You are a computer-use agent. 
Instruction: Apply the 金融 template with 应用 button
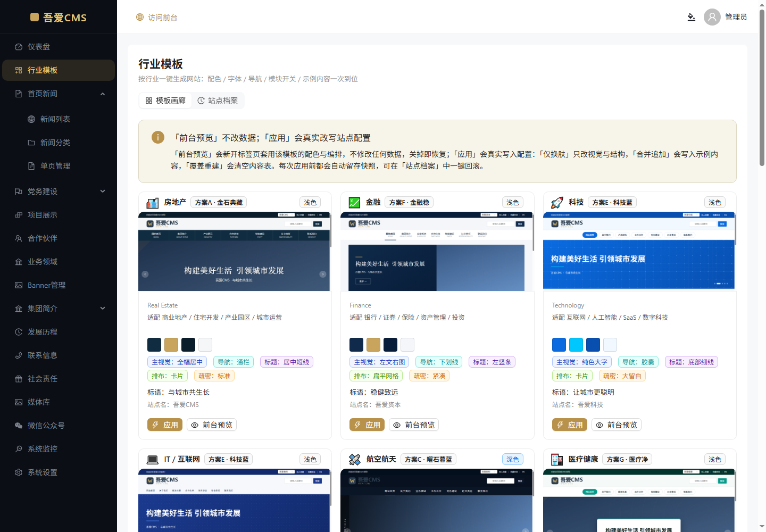click(x=367, y=425)
